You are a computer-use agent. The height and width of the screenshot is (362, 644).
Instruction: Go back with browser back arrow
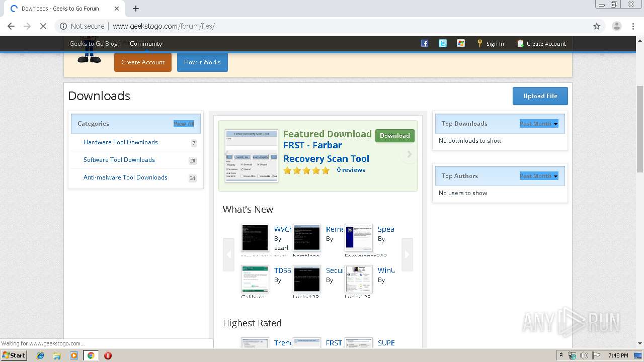(11, 26)
